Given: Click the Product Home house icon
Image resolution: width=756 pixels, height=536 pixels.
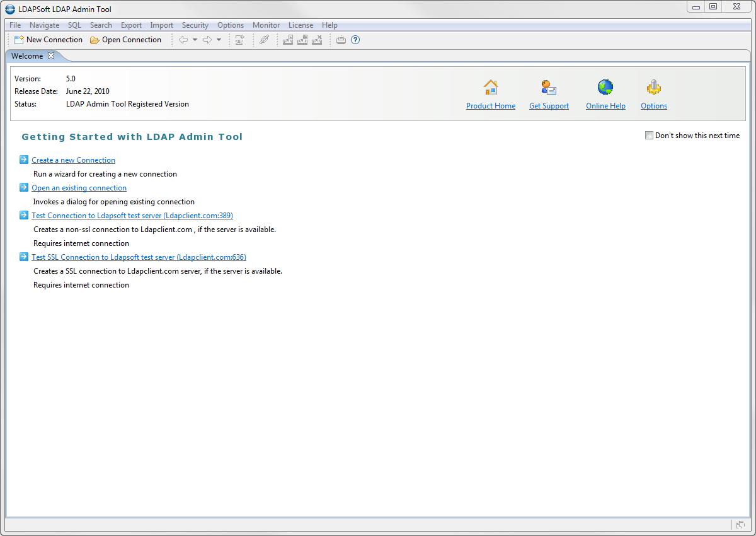Looking at the screenshot, I should 490,88.
